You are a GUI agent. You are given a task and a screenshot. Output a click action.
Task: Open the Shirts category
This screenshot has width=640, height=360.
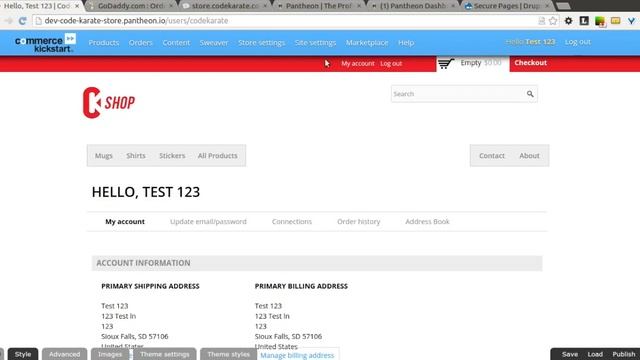136,156
